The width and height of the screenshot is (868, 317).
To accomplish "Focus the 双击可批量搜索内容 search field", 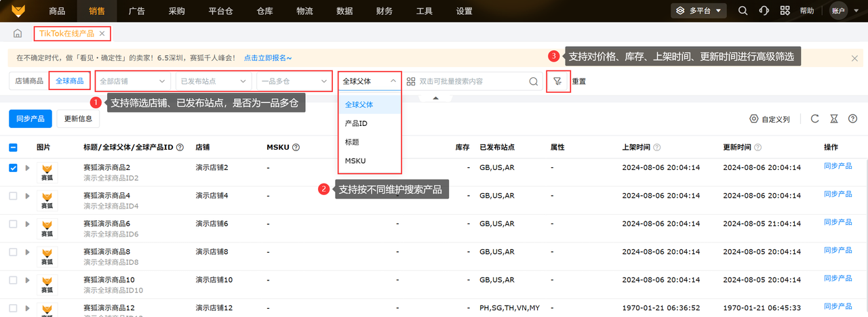I will point(471,81).
